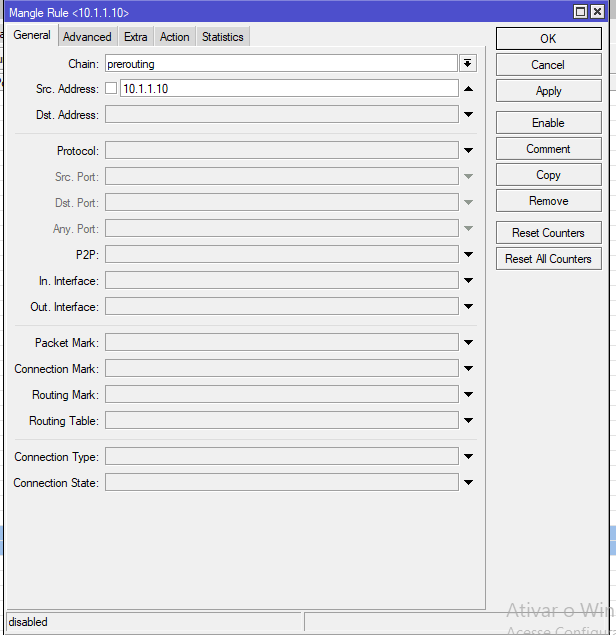Expand the Out. Interface field
The image size is (616, 635).
point(469,307)
